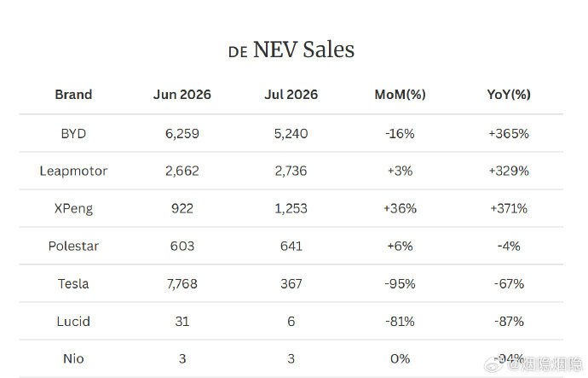
Task: Click the Jul 2026 column header
Action: tap(291, 95)
